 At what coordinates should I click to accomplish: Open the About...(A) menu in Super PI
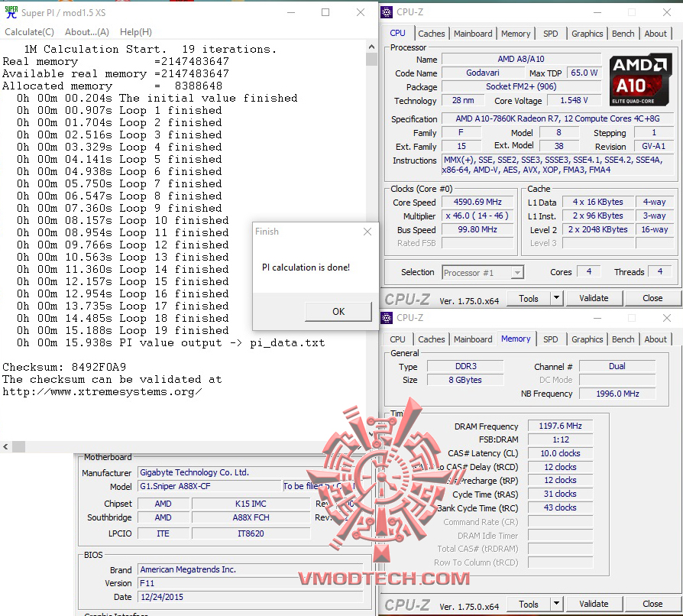[86, 32]
